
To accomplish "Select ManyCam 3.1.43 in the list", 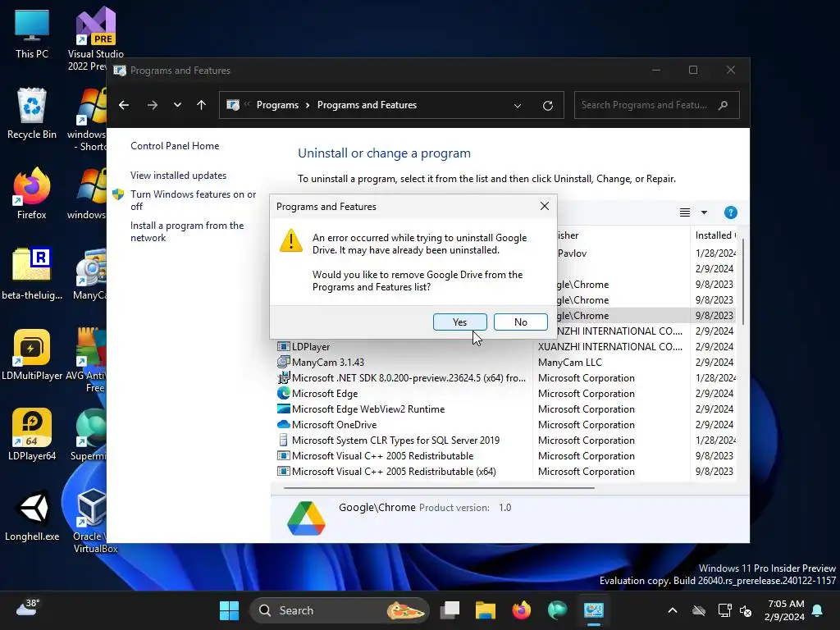I will [328, 362].
